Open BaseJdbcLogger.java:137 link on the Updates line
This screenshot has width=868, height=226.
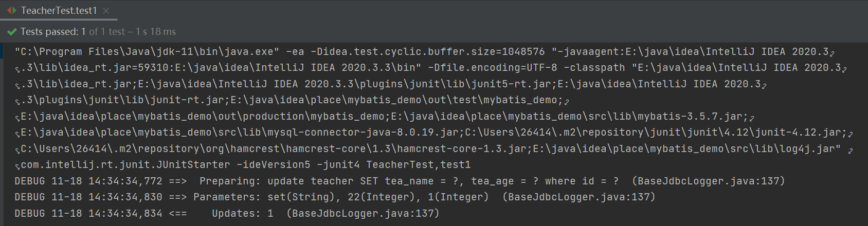pyautogui.click(x=363, y=213)
